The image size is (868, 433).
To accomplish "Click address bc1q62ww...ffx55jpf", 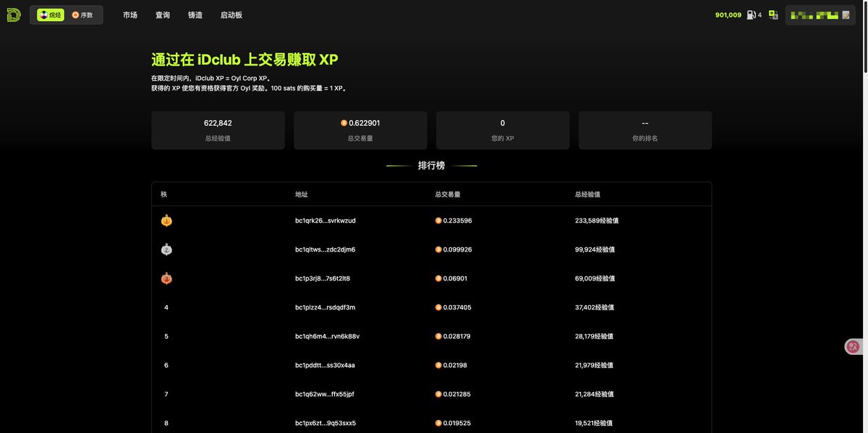I will pyautogui.click(x=325, y=394).
